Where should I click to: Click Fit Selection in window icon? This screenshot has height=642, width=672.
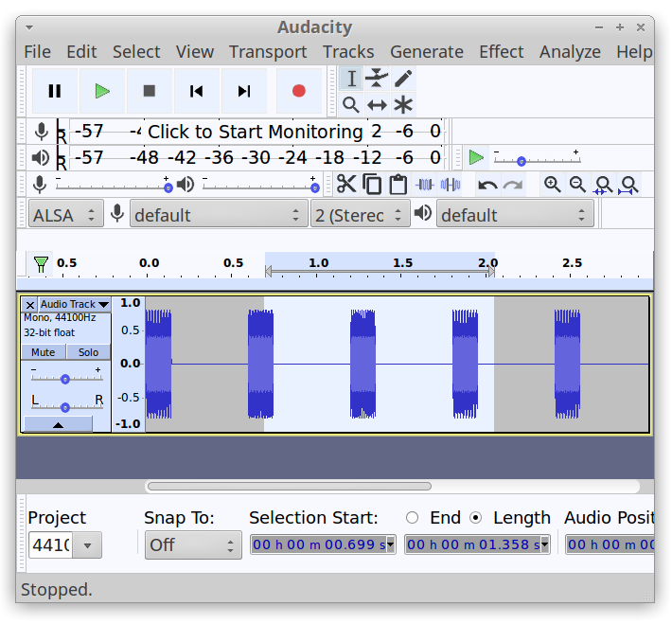(x=604, y=185)
